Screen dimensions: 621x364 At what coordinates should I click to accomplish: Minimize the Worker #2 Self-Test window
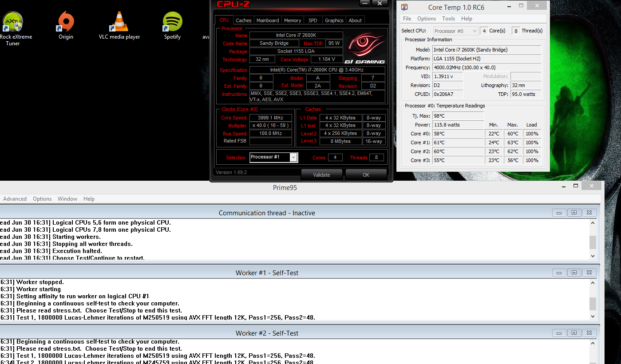559,332
